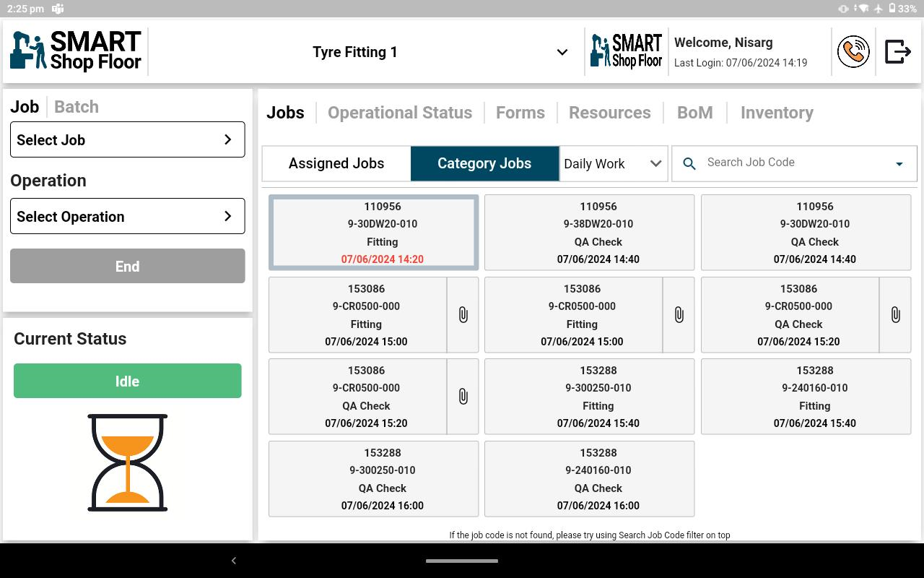Screen dimensions: 924x578
Task: Open attachment on 153086 QA Check 15:20 top-row card
Action: click(895, 315)
